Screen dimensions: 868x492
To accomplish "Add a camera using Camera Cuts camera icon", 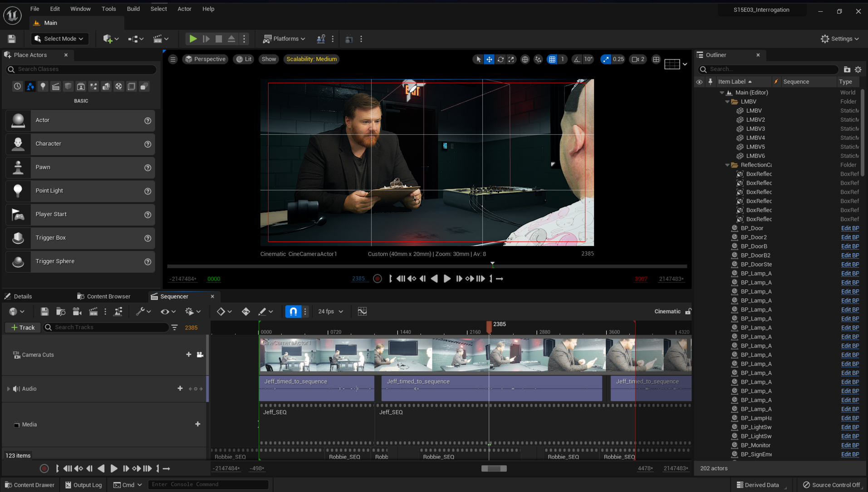I will (x=200, y=354).
